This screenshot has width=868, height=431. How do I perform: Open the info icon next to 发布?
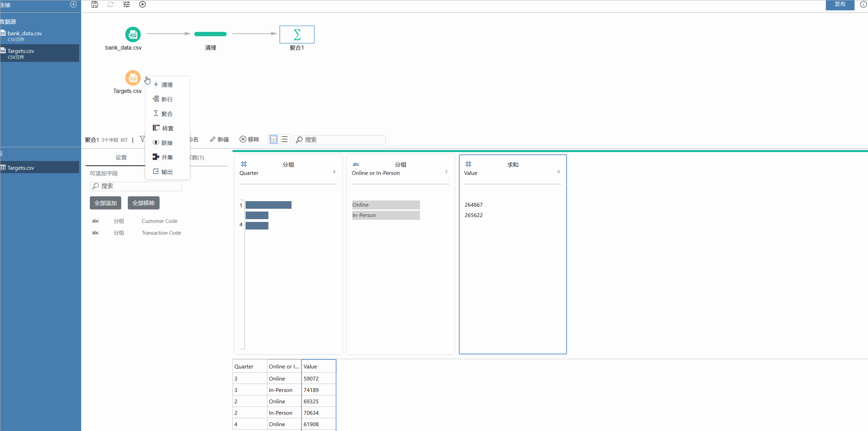[x=863, y=4]
